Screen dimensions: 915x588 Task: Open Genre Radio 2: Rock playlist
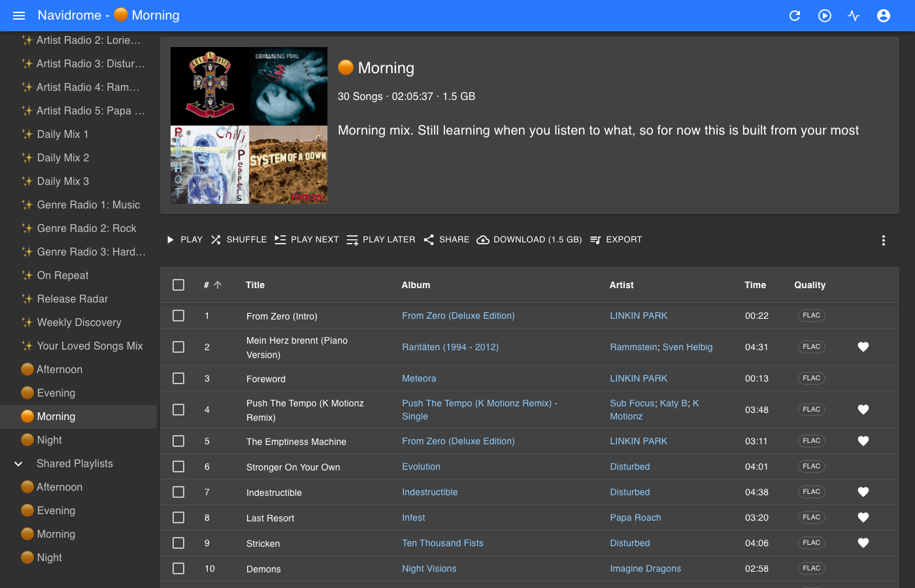coord(78,228)
